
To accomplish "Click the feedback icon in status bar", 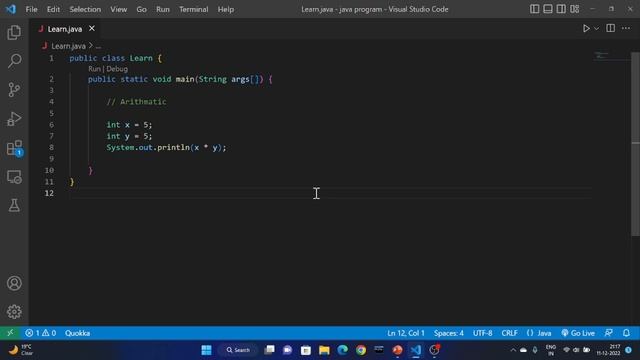I will (609, 333).
